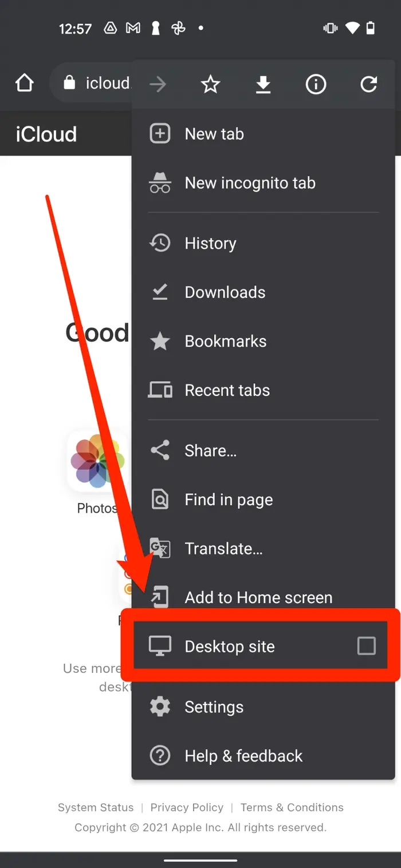Tap the download page arrow icon

coord(263,85)
